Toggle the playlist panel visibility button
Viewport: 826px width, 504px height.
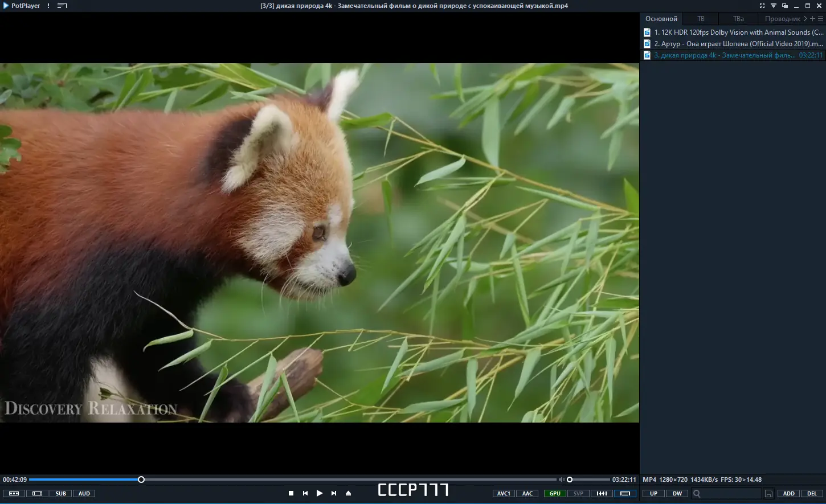625,494
